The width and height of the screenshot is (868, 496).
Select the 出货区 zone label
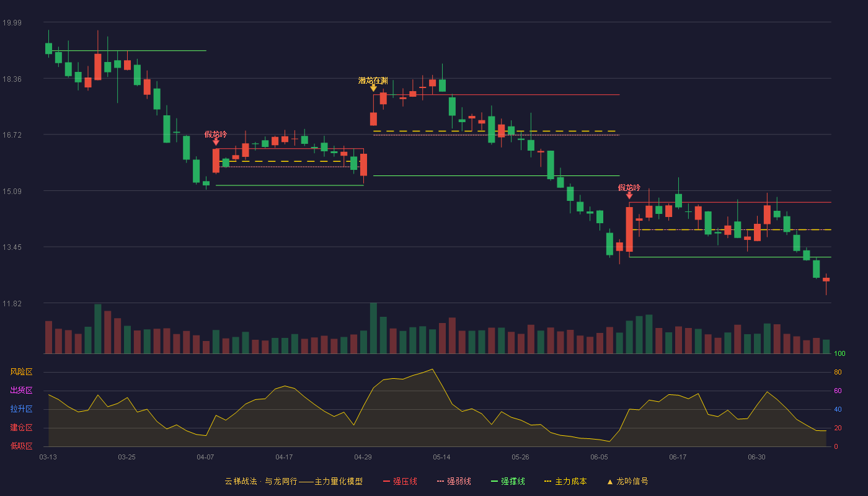21,391
